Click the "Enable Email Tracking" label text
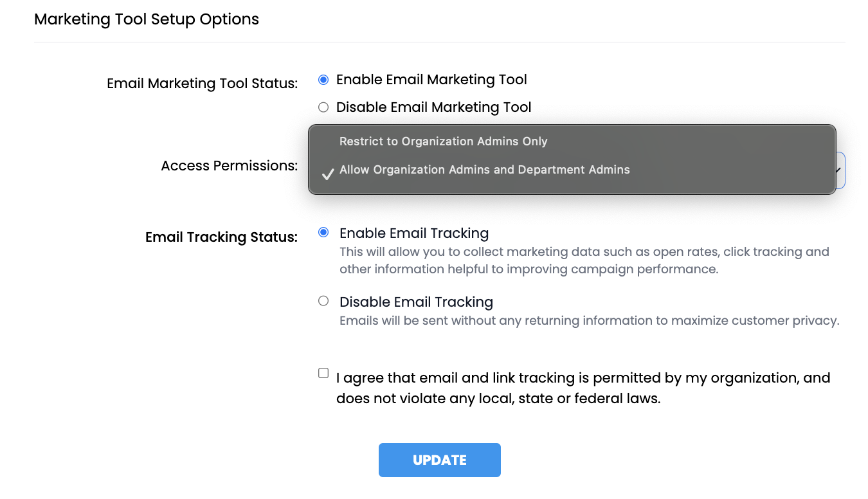Viewport: 868px width, 499px height. [414, 233]
